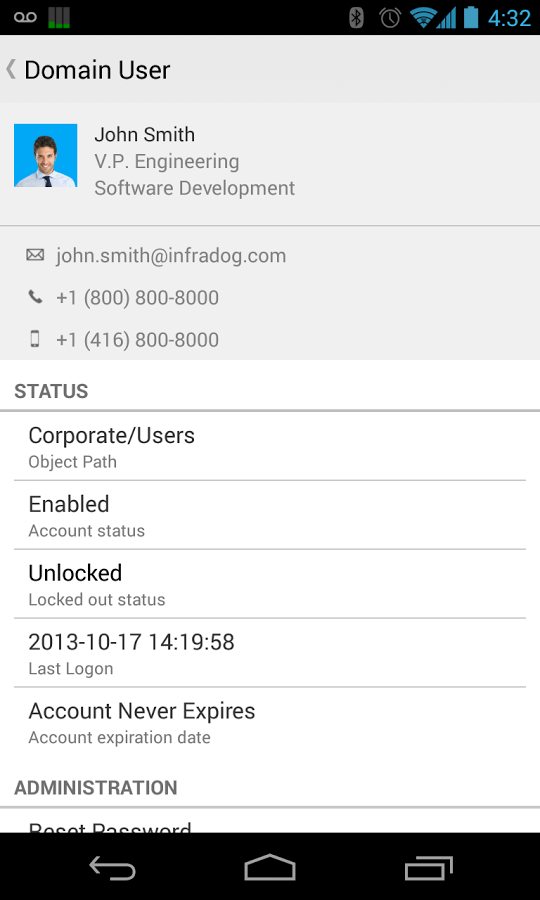Screen dimensions: 540x900
Task: Select the Last Logon 2013-10-17 entry
Action: (270, 653)
